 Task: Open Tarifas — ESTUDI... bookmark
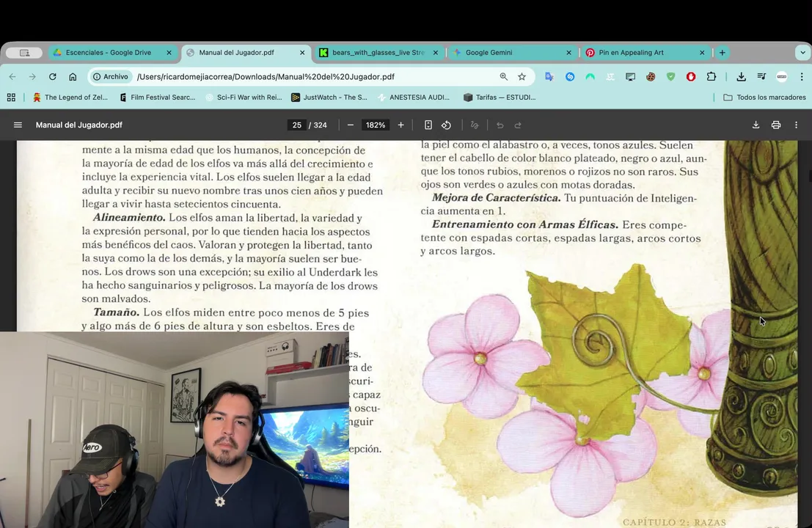500,98
